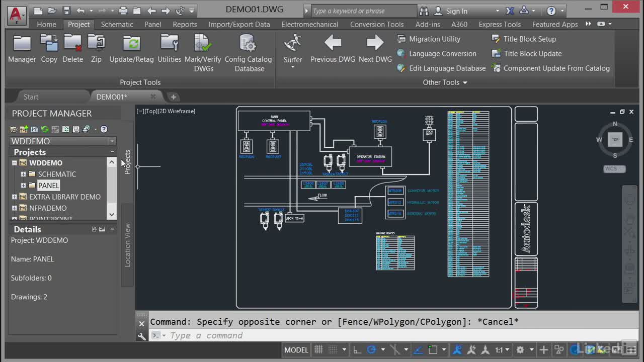Click the New drawing quick access icon
This screenshot has height=362, width=644.
[x=38, y=11]
